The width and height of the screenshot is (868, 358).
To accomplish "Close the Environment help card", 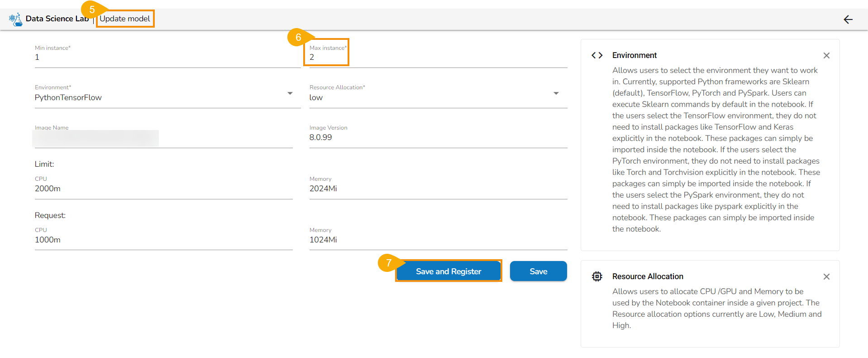I will 826,56.
